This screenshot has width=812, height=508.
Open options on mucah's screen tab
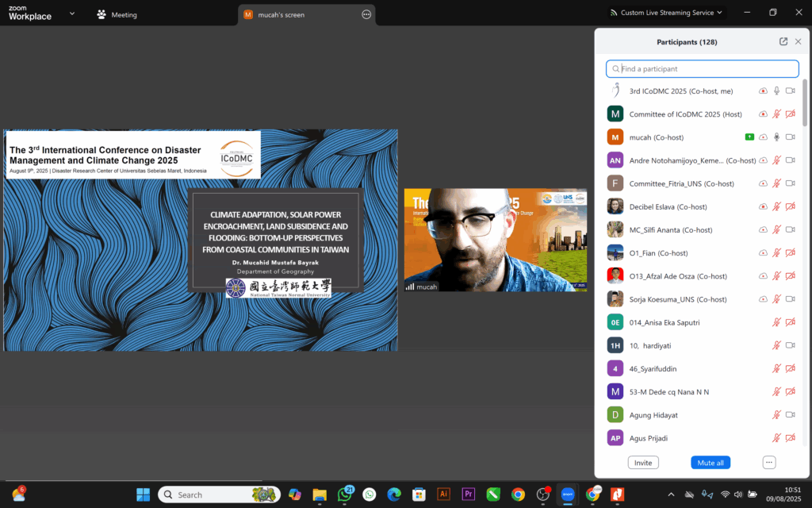tap(366, 14)
